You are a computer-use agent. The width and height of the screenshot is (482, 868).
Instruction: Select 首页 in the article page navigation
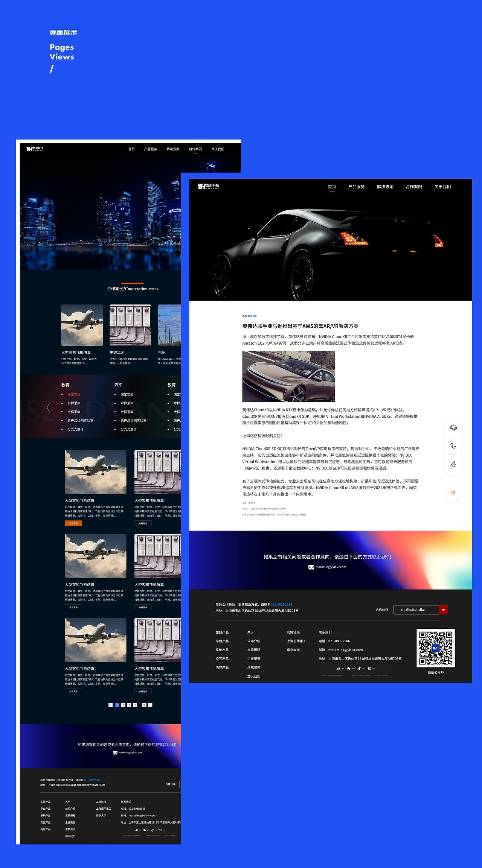point(332,187)
